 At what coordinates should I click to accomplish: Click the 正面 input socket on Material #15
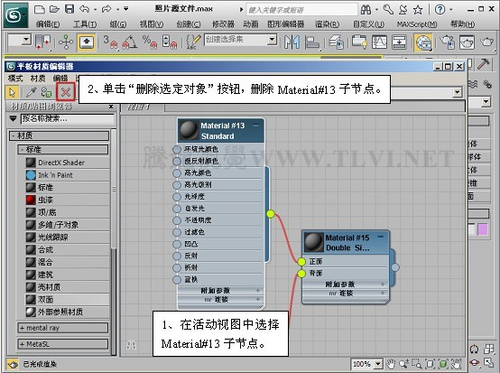coord(302,262)
